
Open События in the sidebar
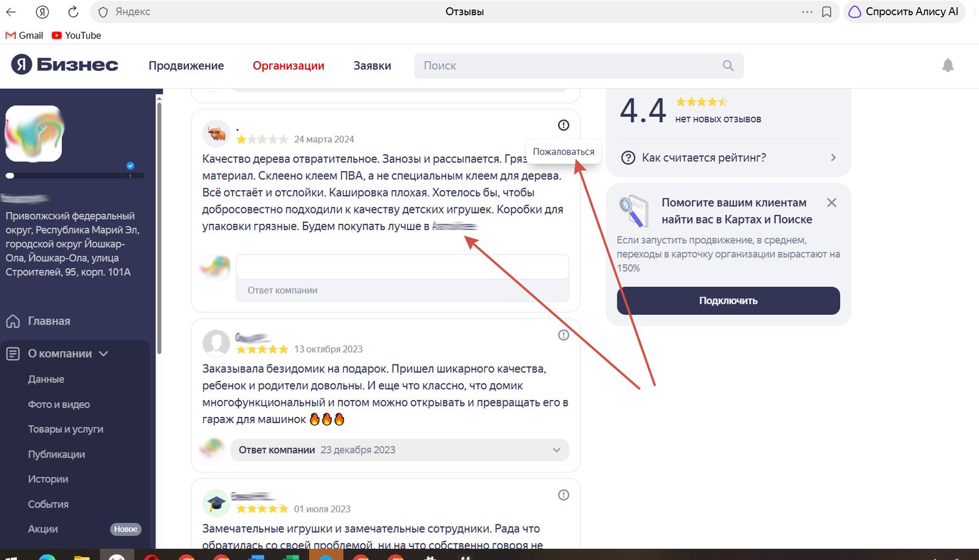(x=48, y=504)
